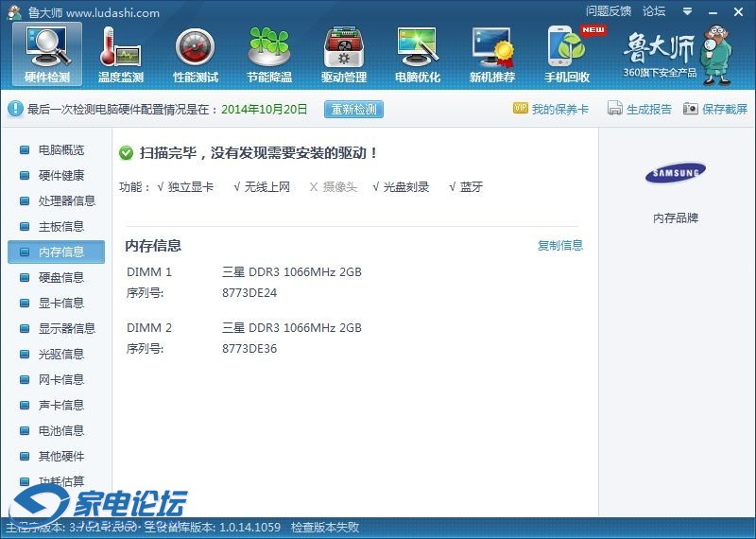756x539 pixels.
Task: Open 电脑优化 computer optimization
Action: click(x=418, y=55)
